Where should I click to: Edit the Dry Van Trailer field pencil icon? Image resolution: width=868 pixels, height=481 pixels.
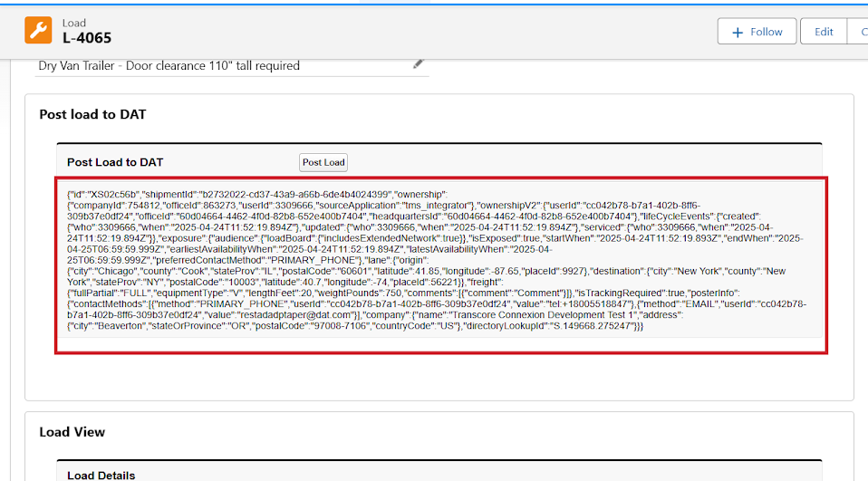(418, 64)
